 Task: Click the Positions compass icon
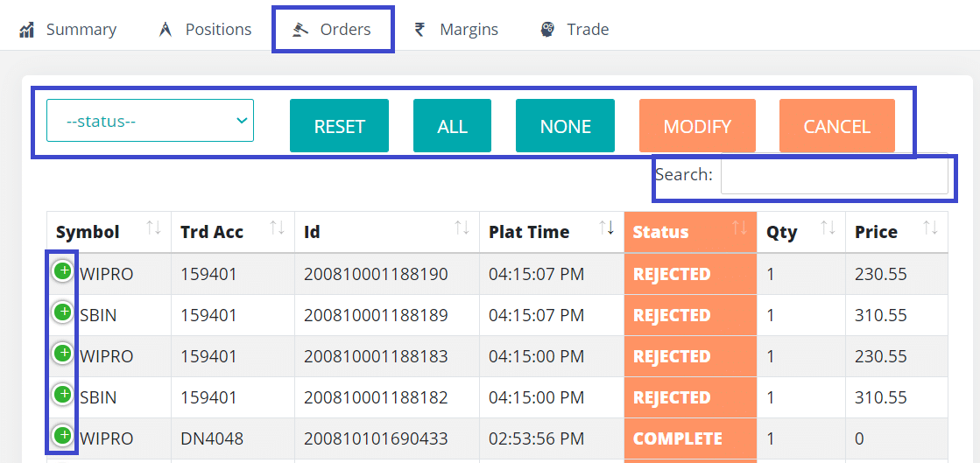(x=166, y=30)
